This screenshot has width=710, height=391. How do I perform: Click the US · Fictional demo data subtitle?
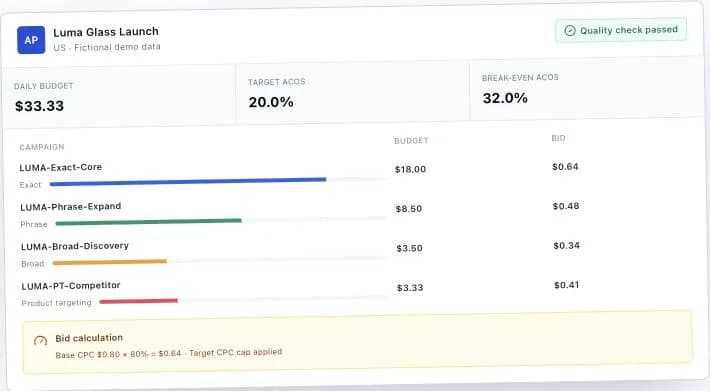point(107,47)
